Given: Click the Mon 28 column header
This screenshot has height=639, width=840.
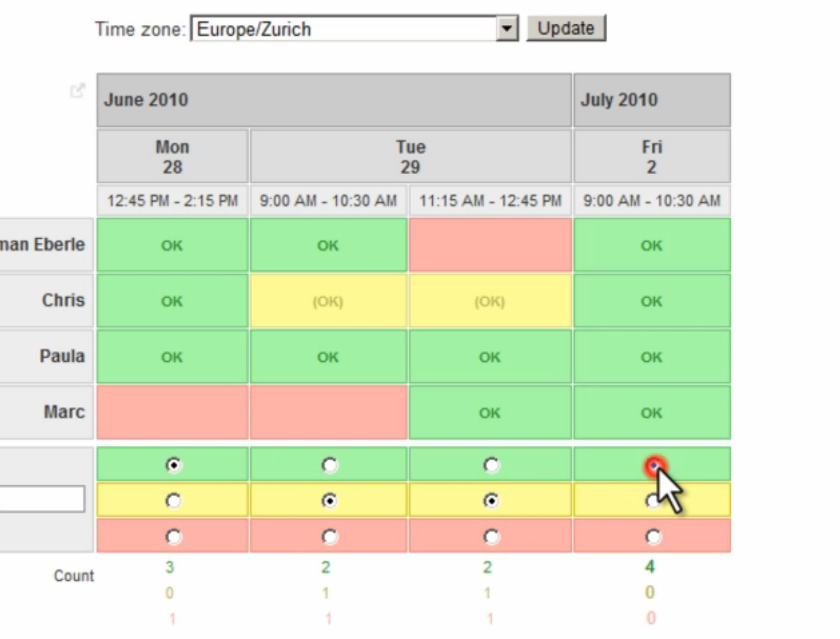Looking at the screenshot, I should pos(172,156).
